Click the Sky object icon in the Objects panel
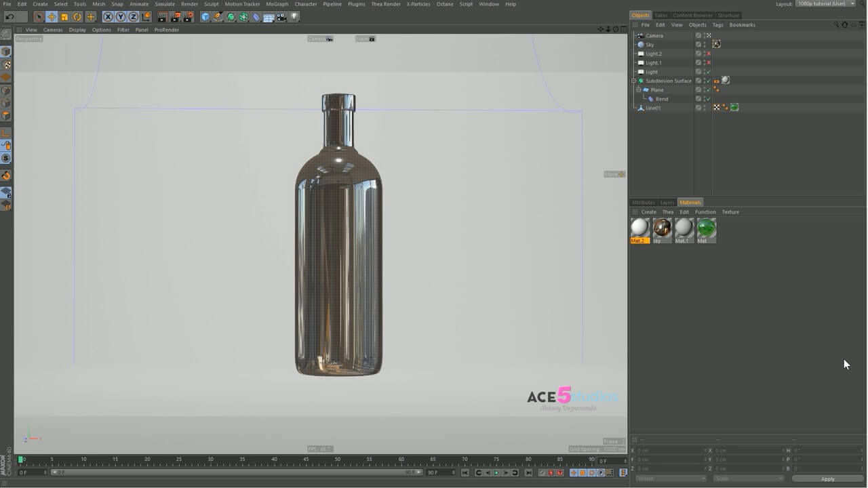 pos(640,44)
